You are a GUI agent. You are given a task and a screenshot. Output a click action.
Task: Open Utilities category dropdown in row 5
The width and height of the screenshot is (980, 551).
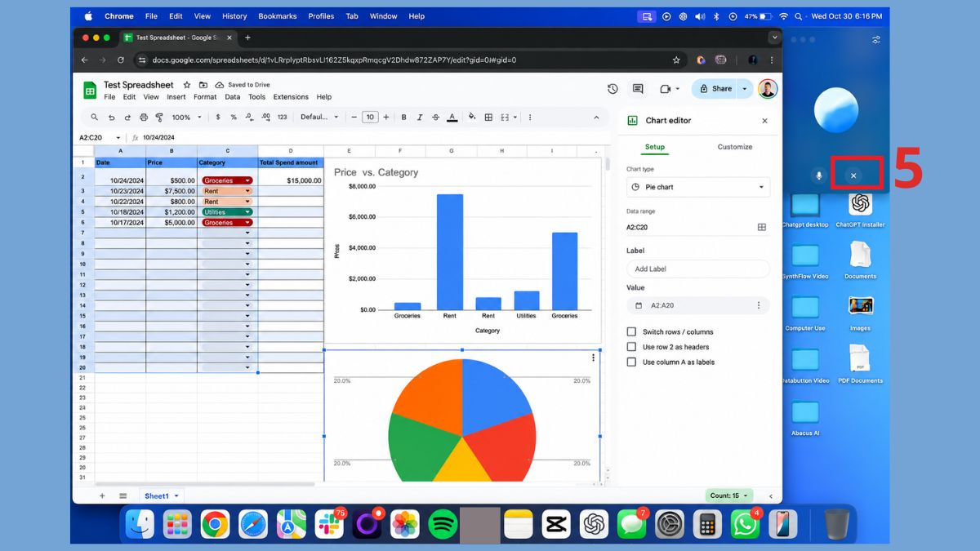pyautogui.click(x=247, y=211)
